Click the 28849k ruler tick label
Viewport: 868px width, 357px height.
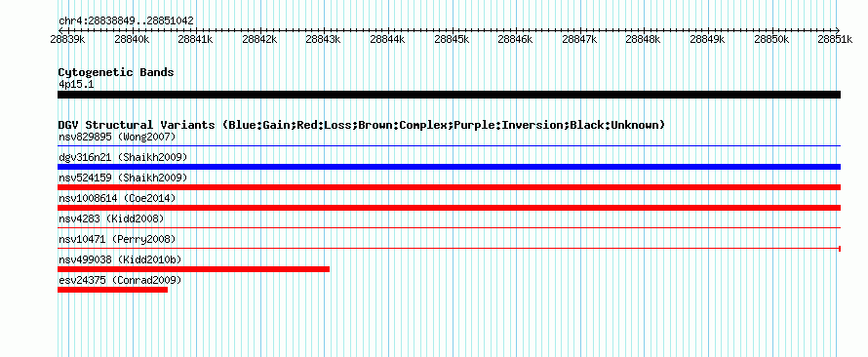click(x=707, y=39)
